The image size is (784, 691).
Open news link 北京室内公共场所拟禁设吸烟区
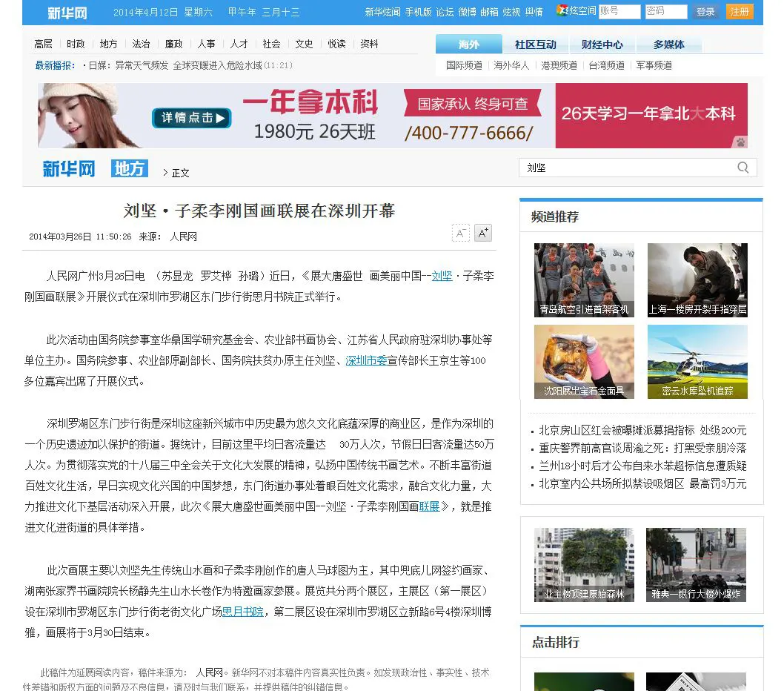(642, 483)
